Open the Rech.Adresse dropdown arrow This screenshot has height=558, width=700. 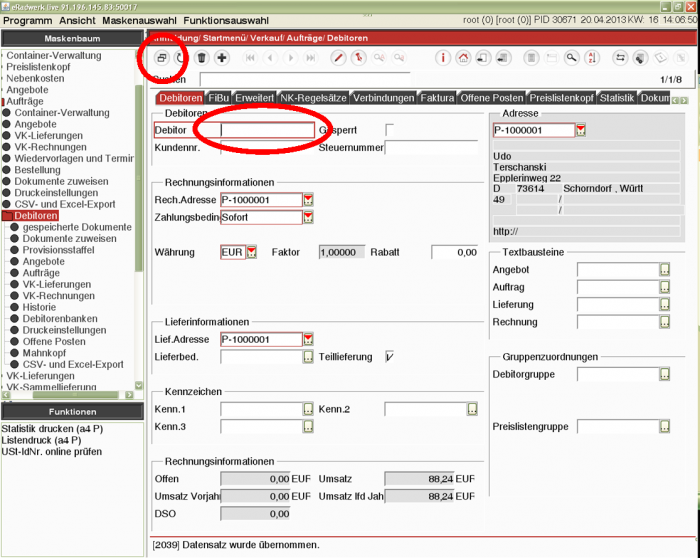(x=308, y=200)
